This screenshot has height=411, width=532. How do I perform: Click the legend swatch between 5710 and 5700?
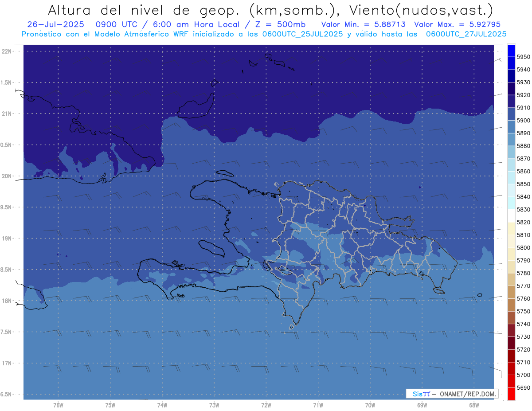[511, 368]
